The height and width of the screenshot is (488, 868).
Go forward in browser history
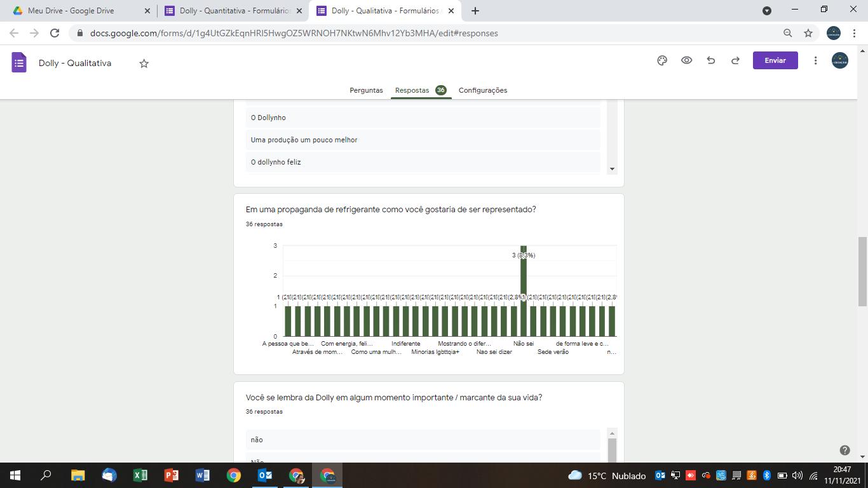[34, 33]
